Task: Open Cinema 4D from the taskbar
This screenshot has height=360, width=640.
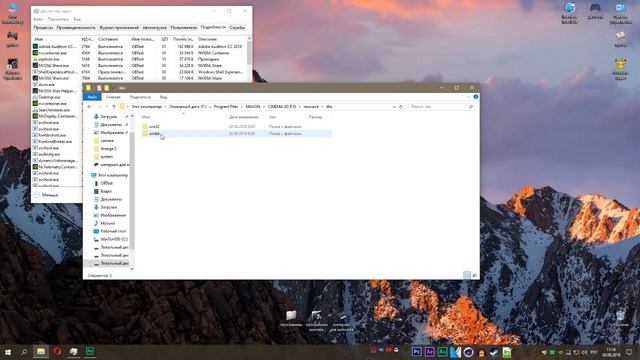Action: [469, 352]
